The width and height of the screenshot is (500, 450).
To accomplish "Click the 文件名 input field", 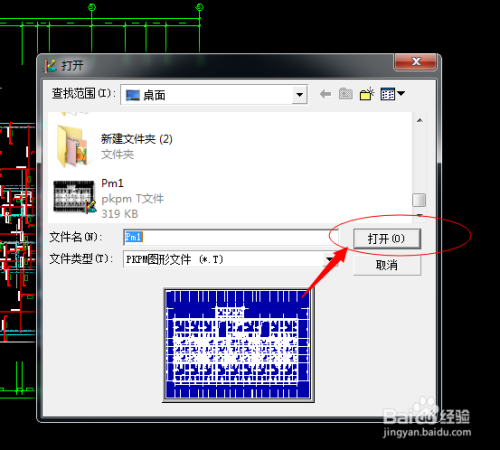I will click(231, 237).
